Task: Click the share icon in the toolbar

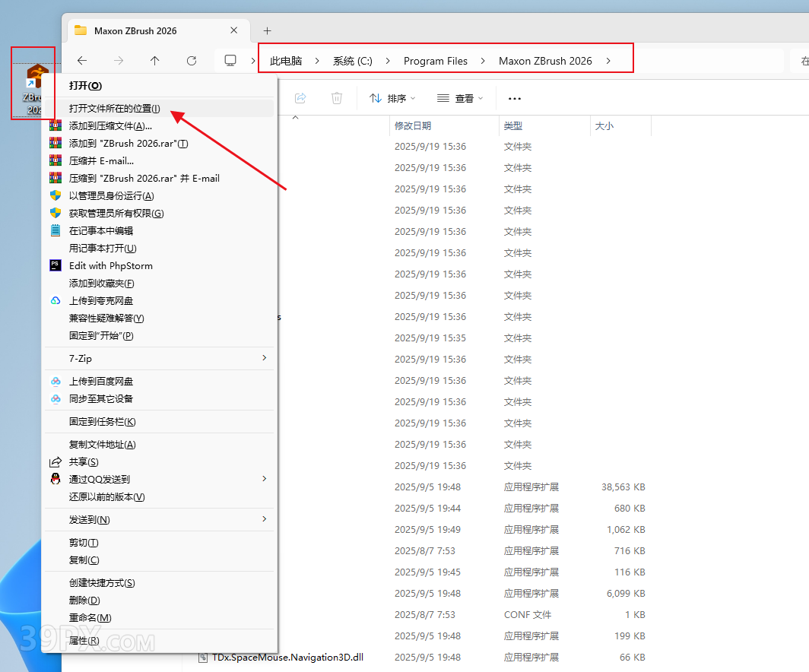Action: [300, 98]
